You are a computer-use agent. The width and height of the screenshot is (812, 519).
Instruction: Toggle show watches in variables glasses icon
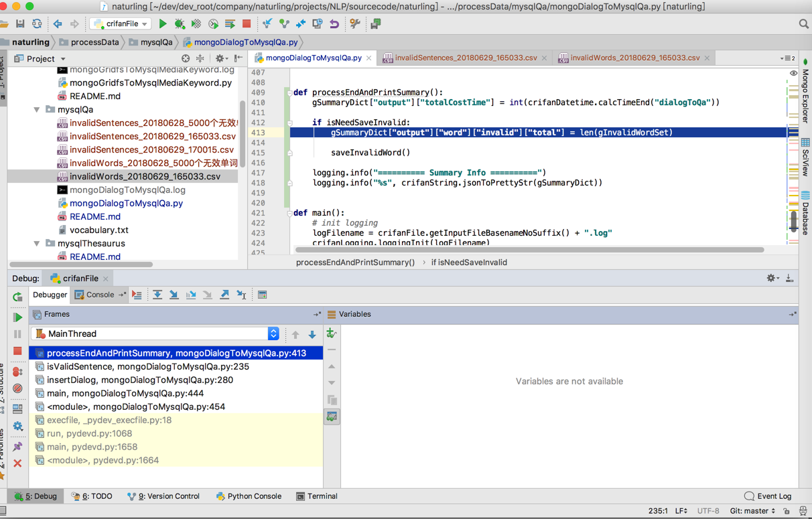(332, 417)
